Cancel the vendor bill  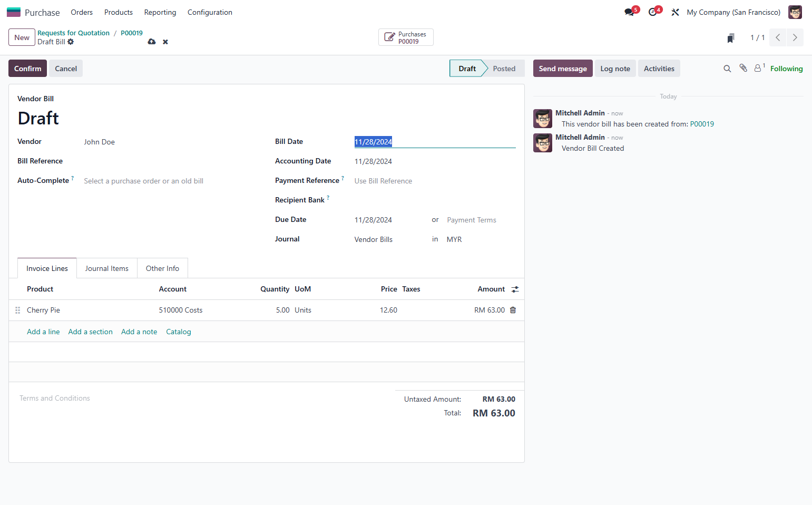[66, 69]
